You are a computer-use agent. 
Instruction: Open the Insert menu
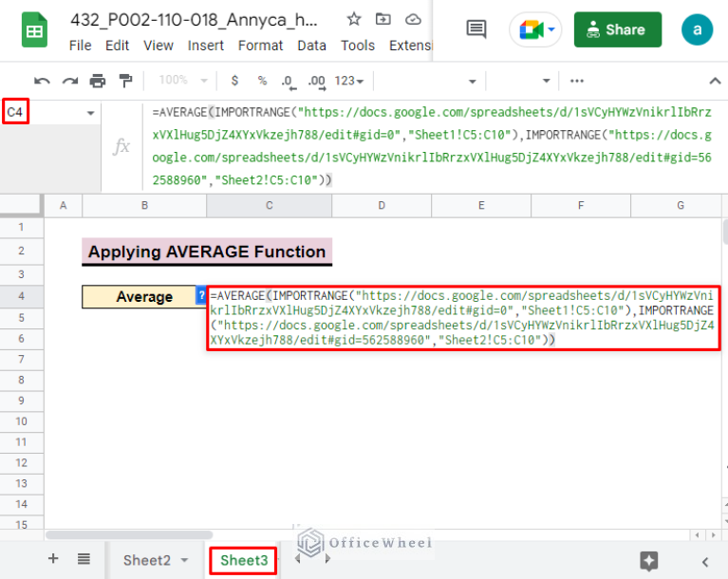click(x=206, y=46)
